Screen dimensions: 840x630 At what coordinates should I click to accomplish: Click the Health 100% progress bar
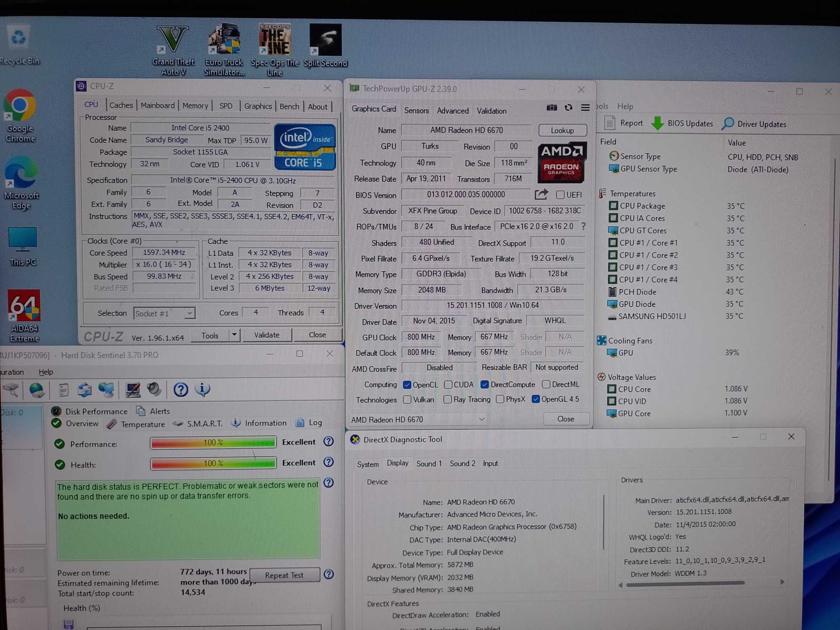click(213, 463)
